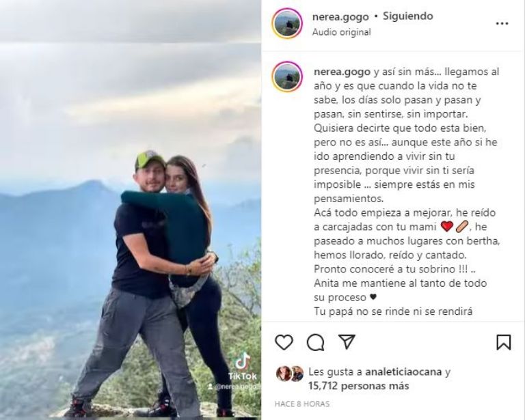This screenshot has width=525, height=420.
Task: Open the Audio original link
Action: [342, 32]
